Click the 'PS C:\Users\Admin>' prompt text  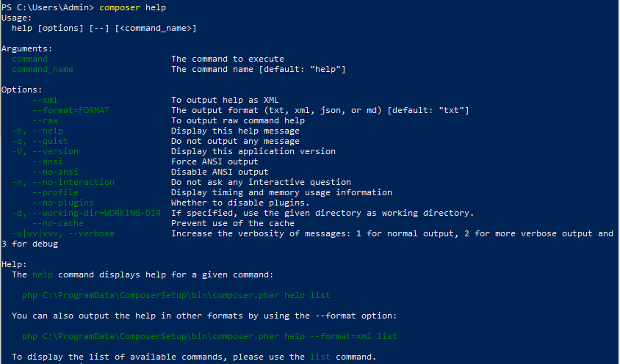click(48, 7)
